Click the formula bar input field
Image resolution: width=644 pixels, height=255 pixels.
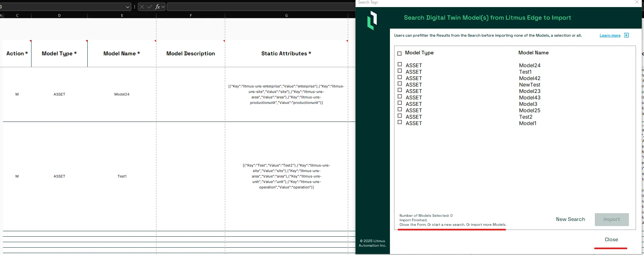[x=261, y=7]
